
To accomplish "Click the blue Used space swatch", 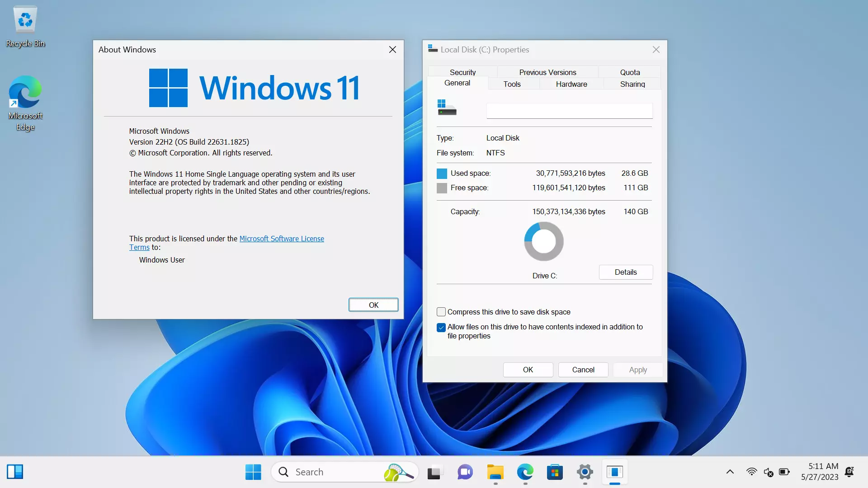I will [442, 174].
